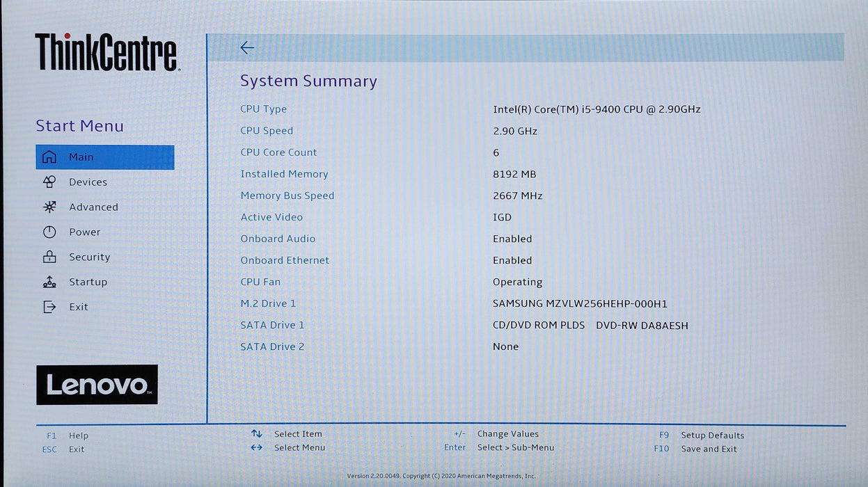Click the Security padlock icon

(49, 257)
